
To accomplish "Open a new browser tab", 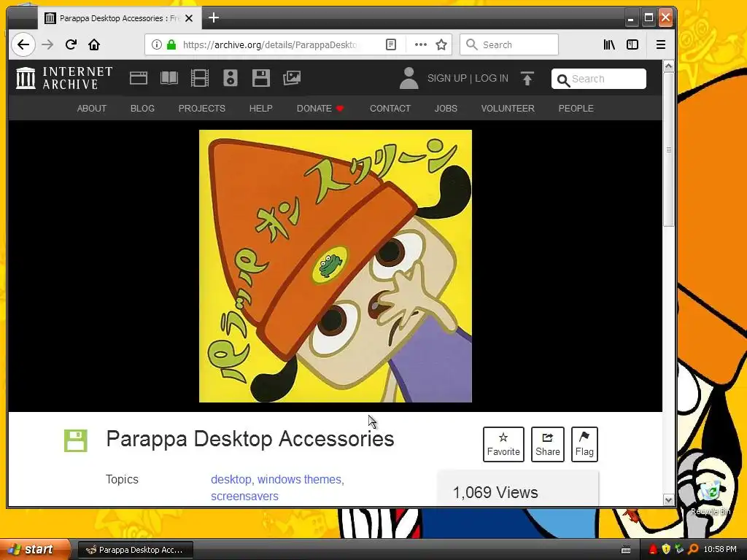I will click(x=214, y=18).
